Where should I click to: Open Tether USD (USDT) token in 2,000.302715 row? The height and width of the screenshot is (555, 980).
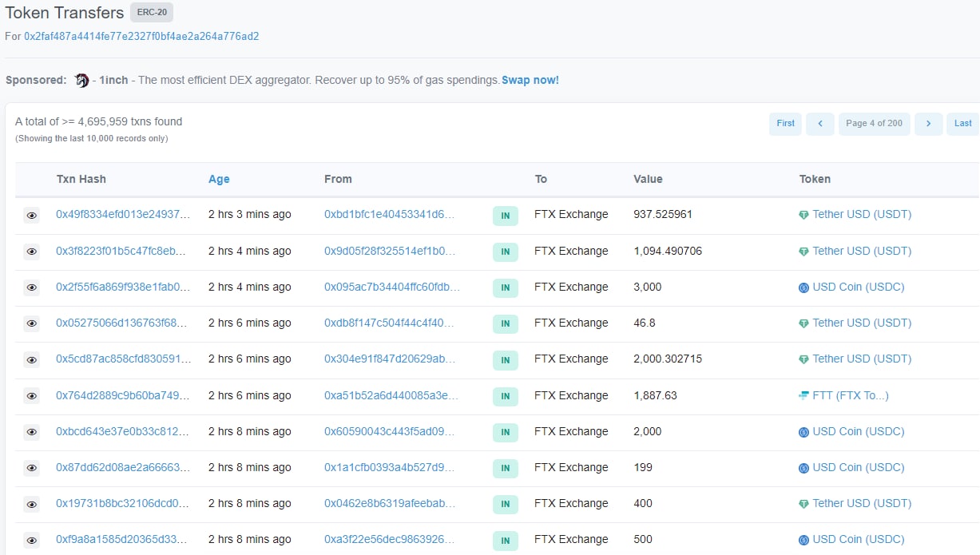click(x=862, y=359)
